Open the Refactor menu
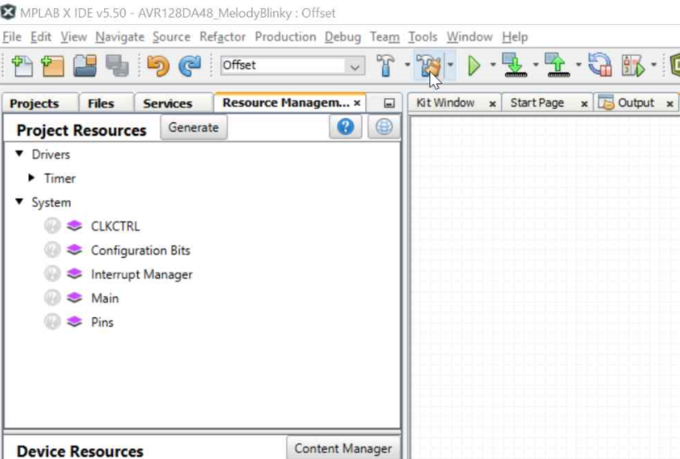The image size is (680, 459). tap(222, 37)
